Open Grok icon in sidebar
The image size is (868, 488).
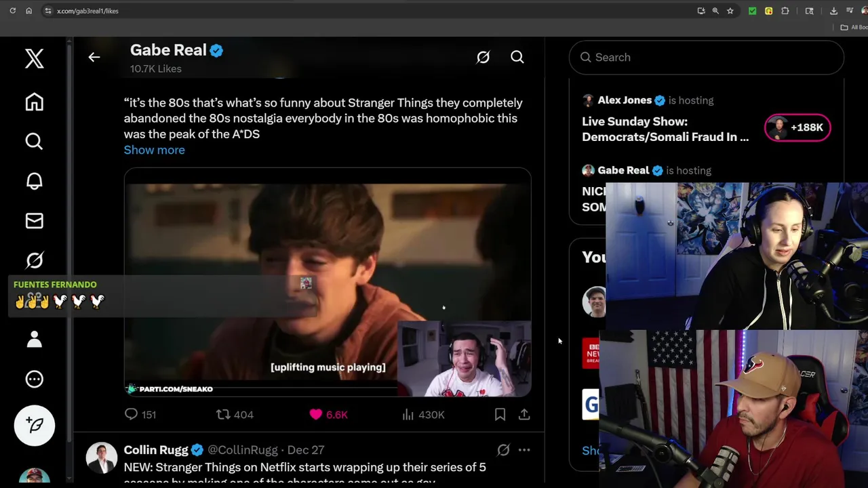[35, 260]
